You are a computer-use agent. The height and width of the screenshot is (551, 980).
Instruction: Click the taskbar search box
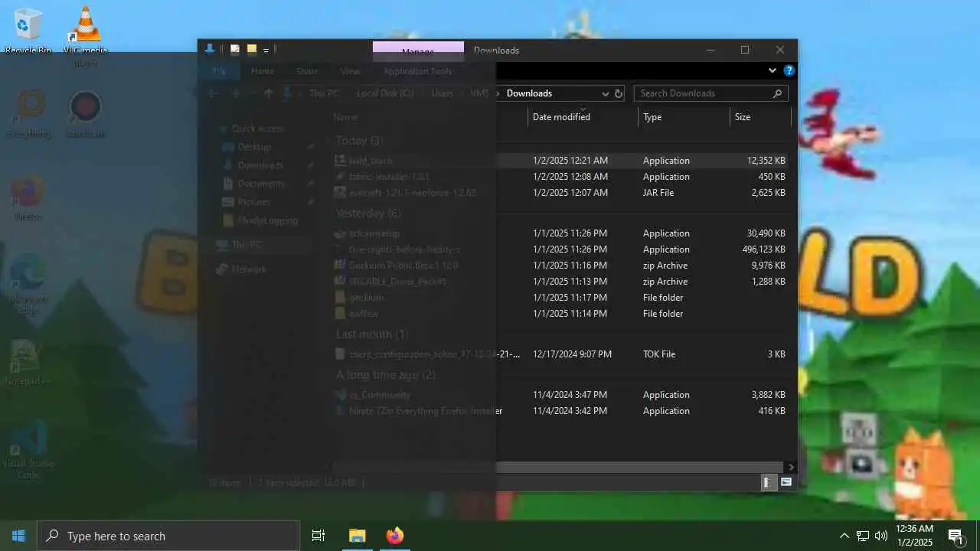tap(168, 536)
